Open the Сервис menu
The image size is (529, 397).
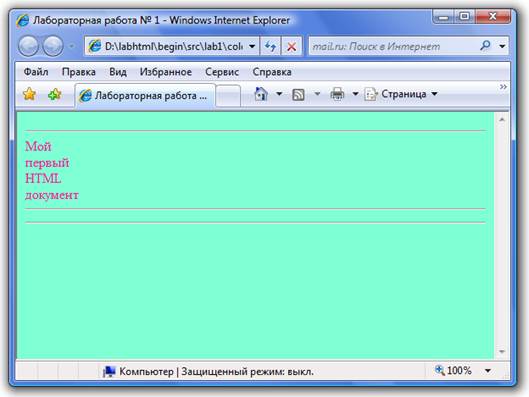coord(222,72)
